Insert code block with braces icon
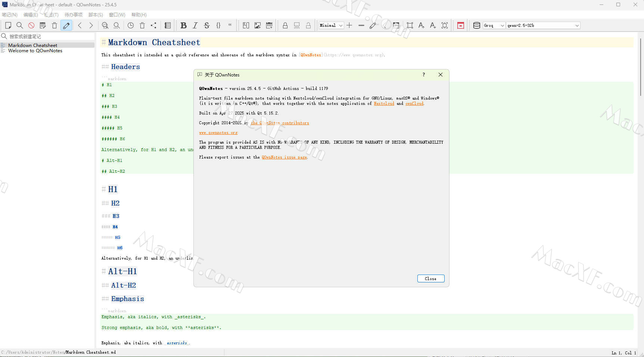The width and height of the screenshot is (644, 357). pos(218,25)
